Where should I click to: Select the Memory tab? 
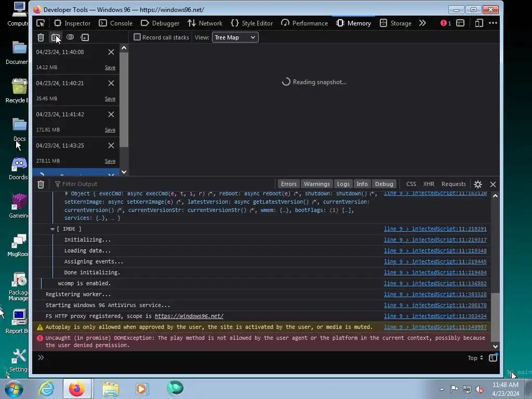tap(353, 23)
